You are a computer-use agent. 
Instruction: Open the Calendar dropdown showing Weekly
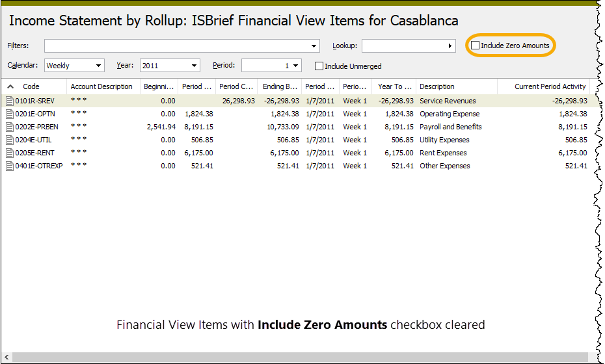coord(74,66)
